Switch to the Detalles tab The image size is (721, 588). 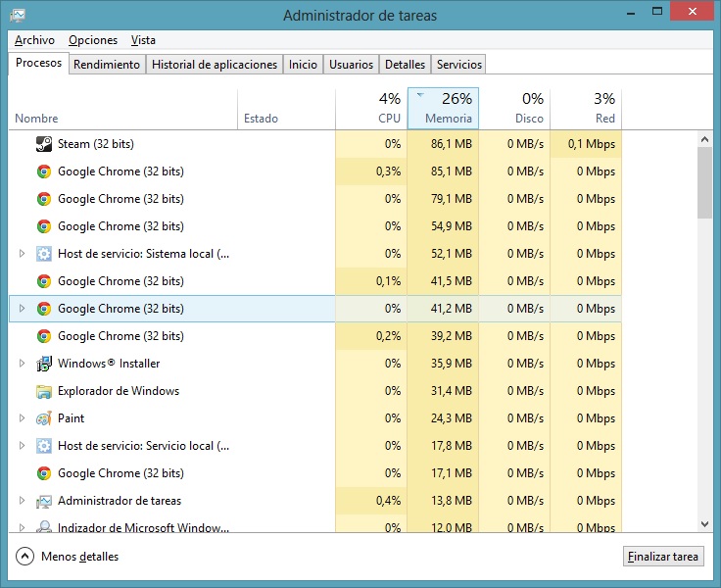pos(405,65)
